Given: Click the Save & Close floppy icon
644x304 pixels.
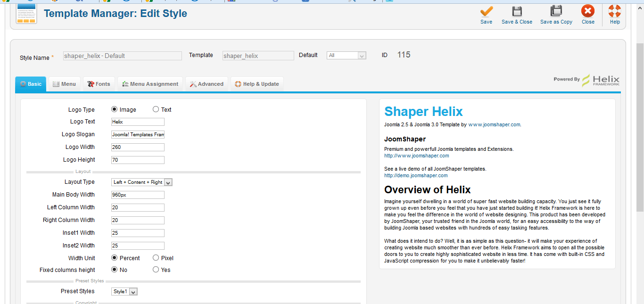Looking at the screenshot, I should 517,11.
